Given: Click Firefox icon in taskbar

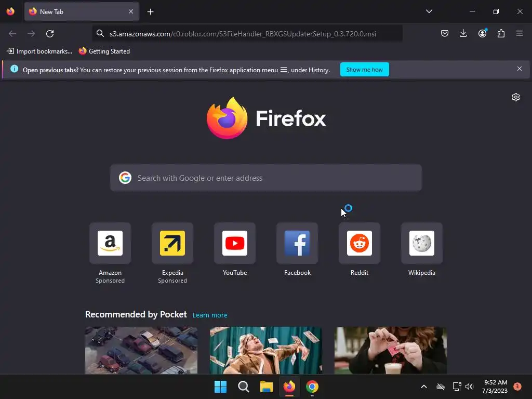Looking at the screenshot, I should (x=289, y=387).
